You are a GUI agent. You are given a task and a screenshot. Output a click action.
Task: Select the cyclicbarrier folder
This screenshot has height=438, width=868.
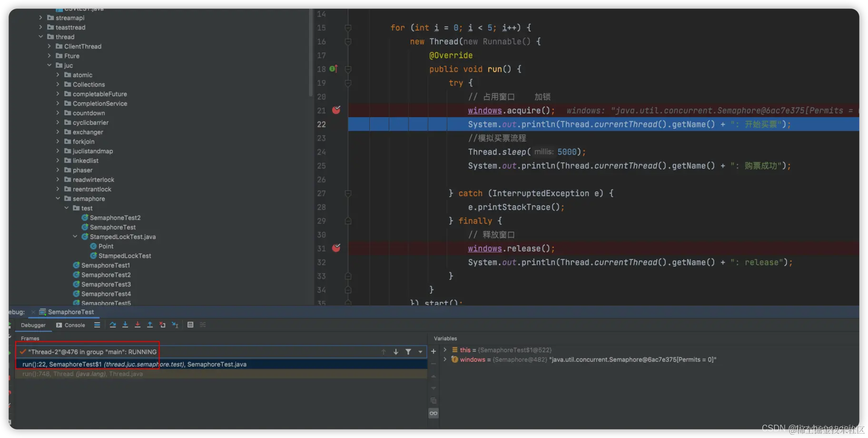[90, 122]
